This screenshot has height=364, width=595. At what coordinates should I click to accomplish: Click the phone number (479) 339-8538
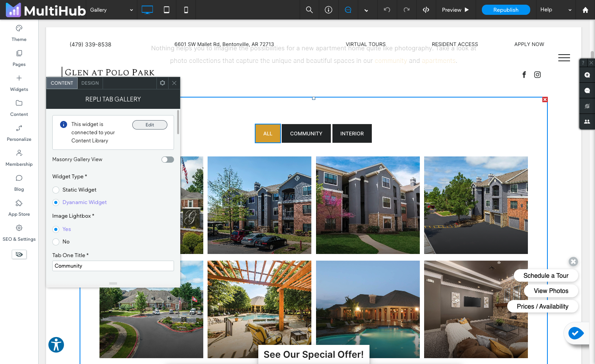coord(91,44)
